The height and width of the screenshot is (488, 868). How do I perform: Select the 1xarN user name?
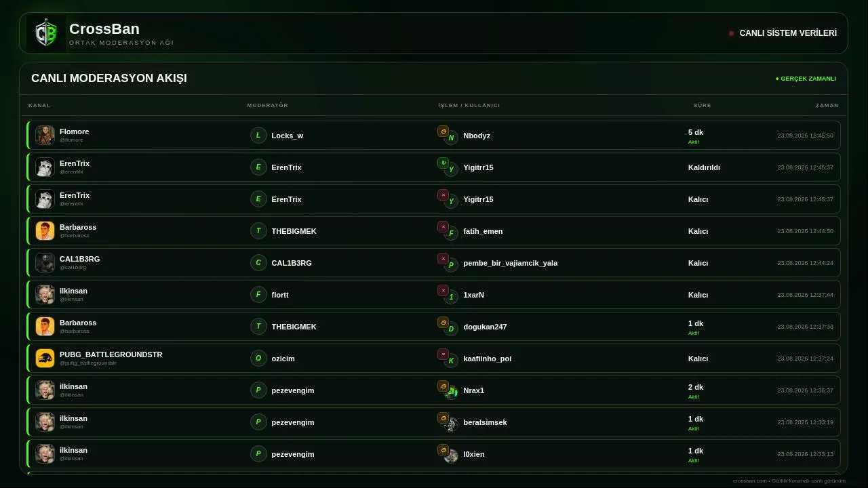click(473, 295)
